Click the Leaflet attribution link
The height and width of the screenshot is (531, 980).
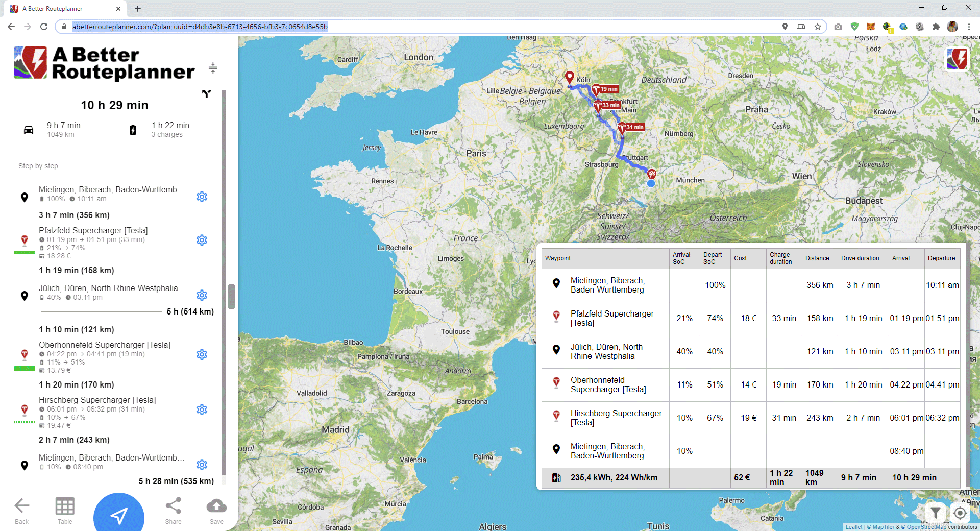click(853, 527)
